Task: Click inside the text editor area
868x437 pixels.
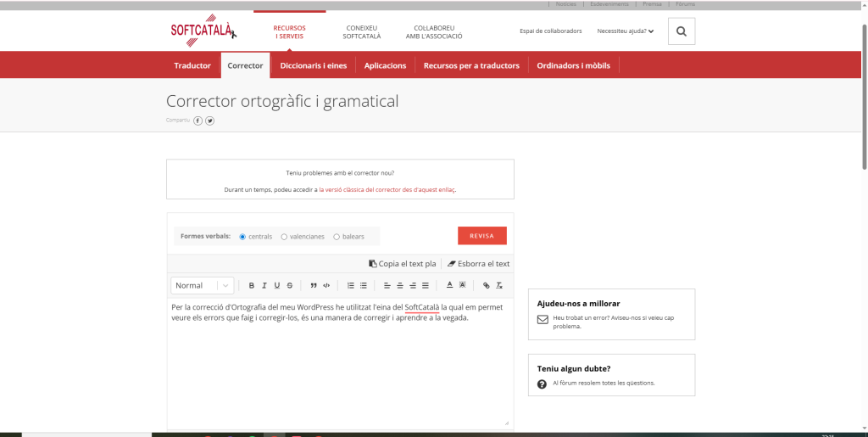Action: pos(339,365)
